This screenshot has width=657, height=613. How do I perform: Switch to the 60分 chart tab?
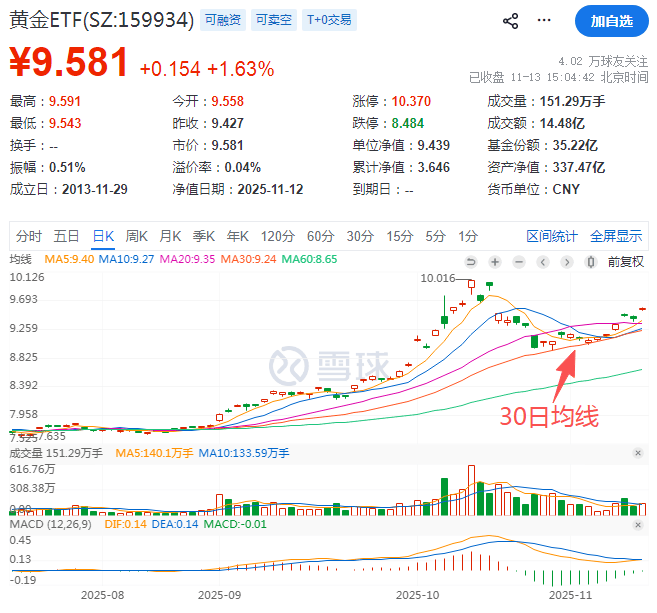coord(321,236)
